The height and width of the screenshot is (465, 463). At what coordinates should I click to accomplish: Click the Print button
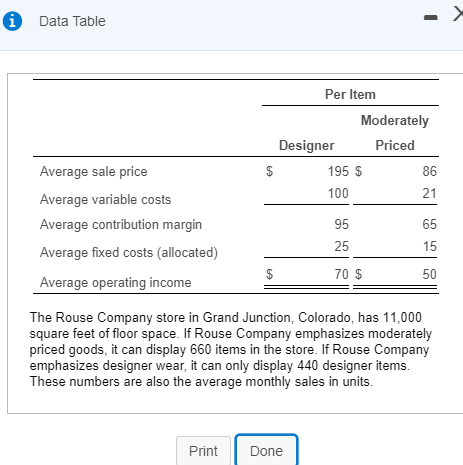click(x=203, y=451)
